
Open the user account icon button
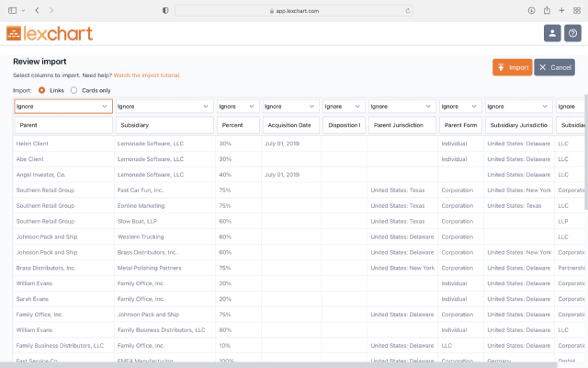coord(552,33)
